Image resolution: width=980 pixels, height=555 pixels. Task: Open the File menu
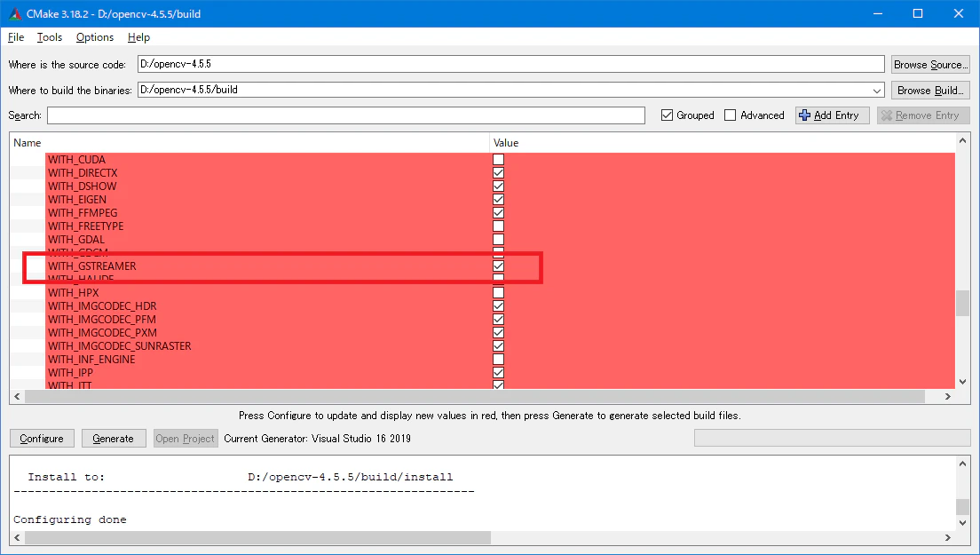(x=16, y=37)
